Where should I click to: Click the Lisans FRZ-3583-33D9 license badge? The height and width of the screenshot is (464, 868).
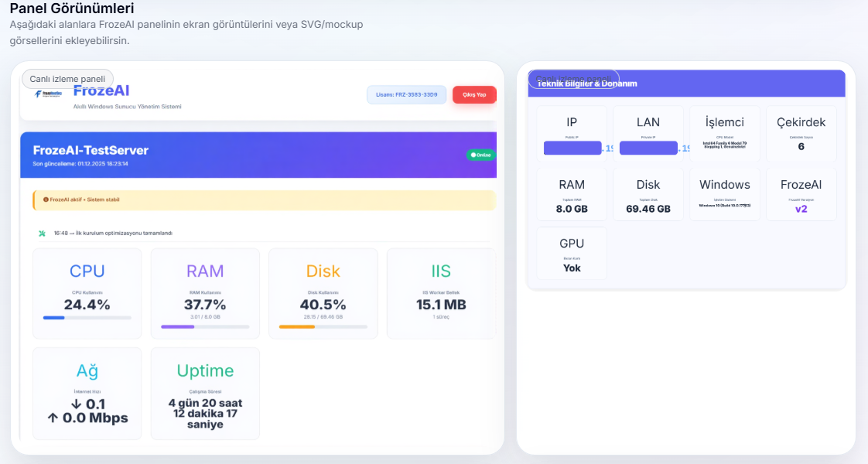point(406,94)
